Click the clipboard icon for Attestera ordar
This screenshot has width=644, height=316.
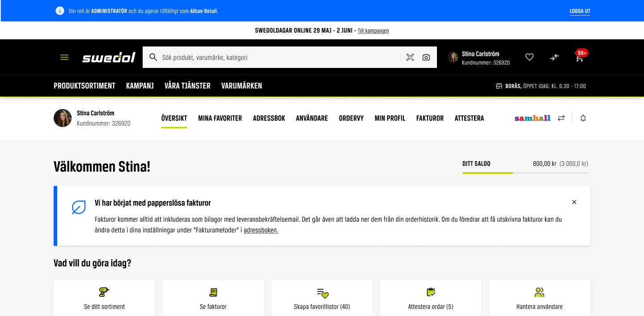coord(431,292)
